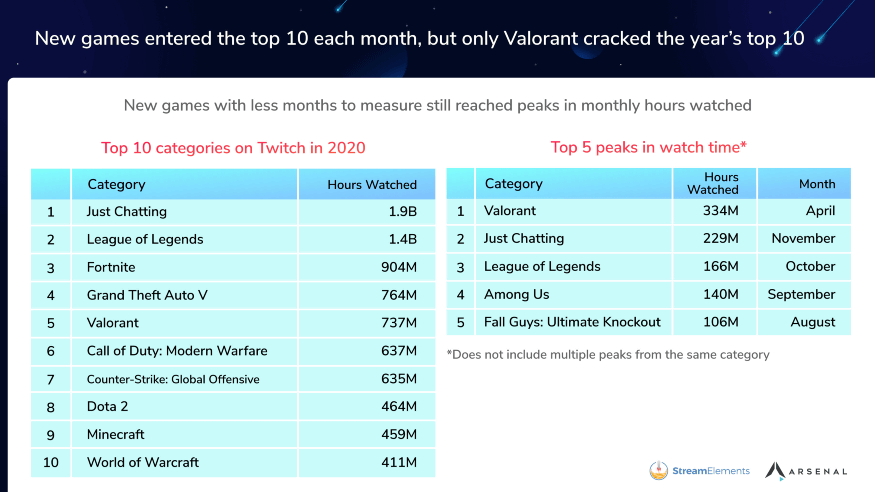
Task: Click the Top 10 categories on Twitch heading
Action: coord(233,148)
